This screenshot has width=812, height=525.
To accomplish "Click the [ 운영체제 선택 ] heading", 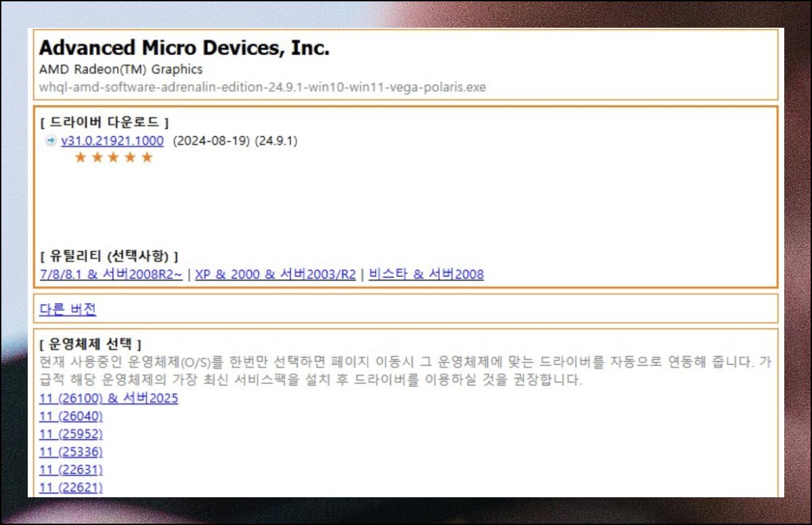I will coord(90,344).
